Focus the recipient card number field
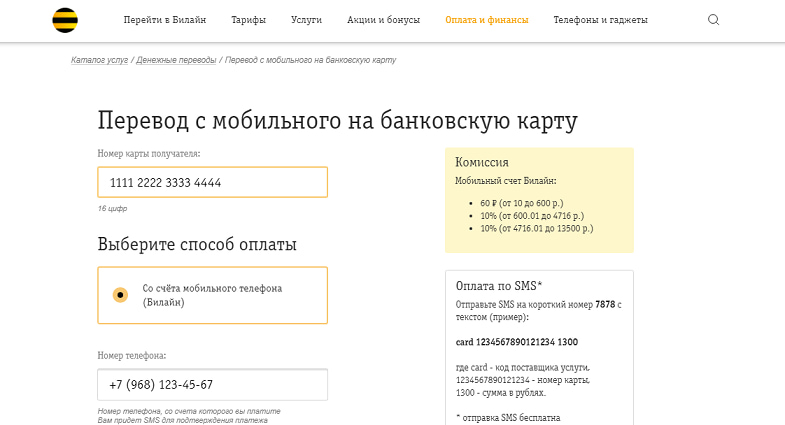The width and height of the screenshot is (785, 425). click(213, 182)
